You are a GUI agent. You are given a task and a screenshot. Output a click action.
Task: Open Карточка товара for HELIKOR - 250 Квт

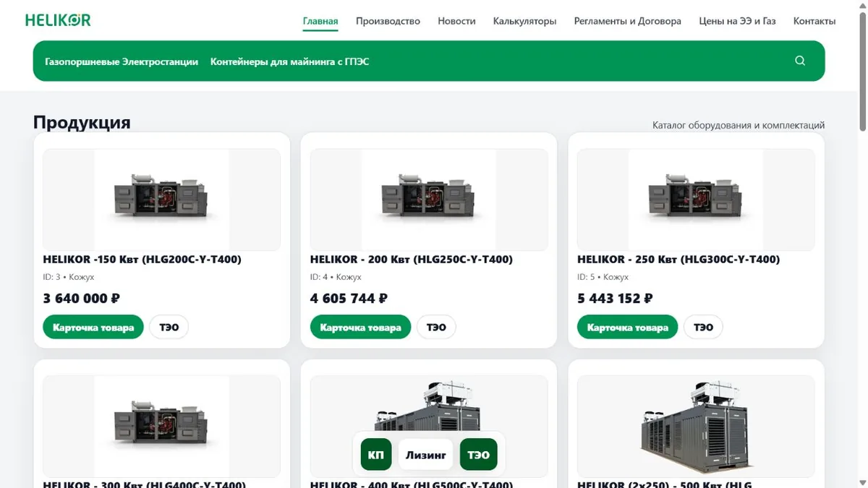(627, 328)
